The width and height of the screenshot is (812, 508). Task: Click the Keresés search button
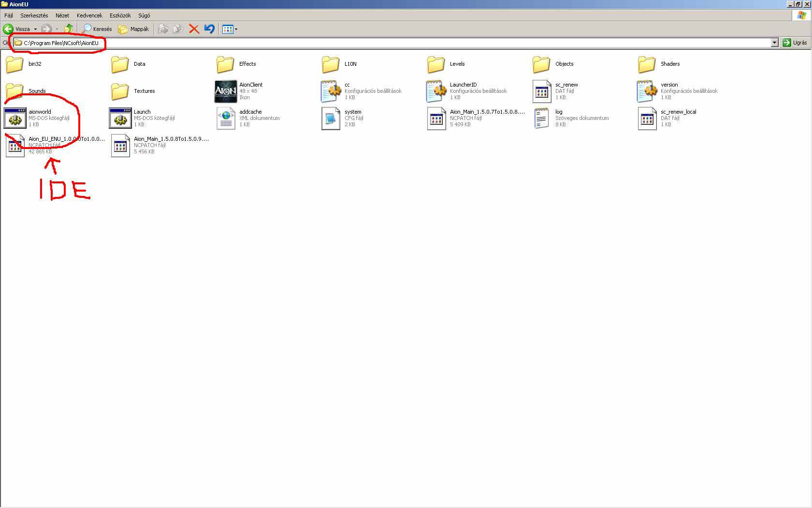tap(97, 29)
